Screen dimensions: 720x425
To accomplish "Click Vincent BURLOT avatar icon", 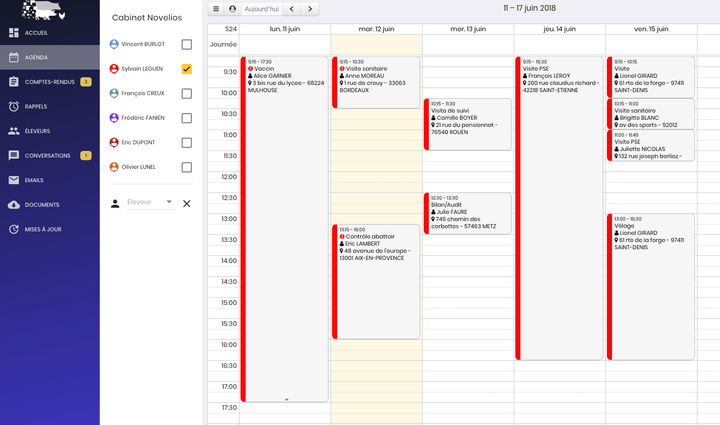I will (x=114, y=44).
